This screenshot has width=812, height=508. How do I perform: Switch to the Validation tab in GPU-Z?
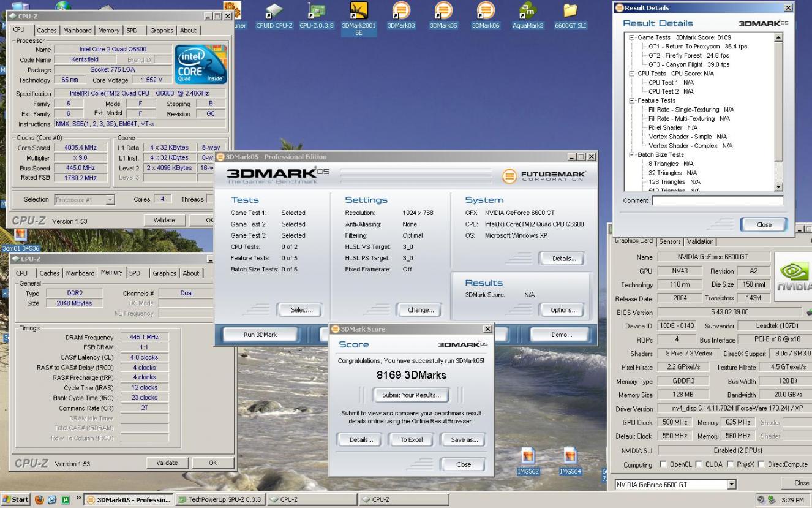tap(701, 241)
